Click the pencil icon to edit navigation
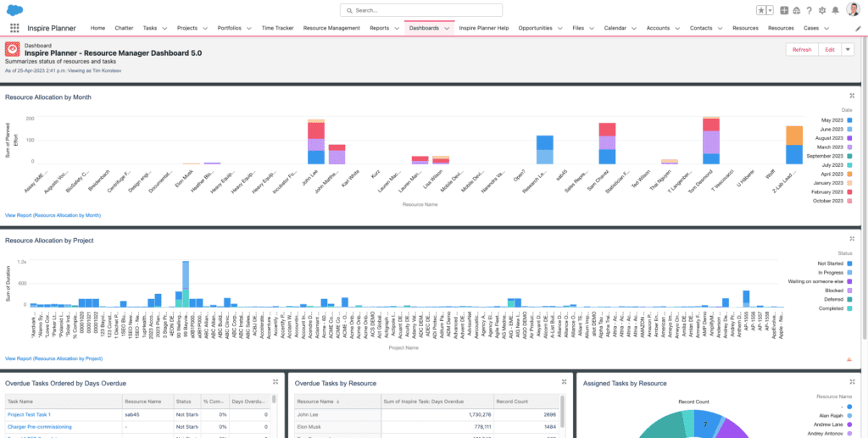 point(858,28)
